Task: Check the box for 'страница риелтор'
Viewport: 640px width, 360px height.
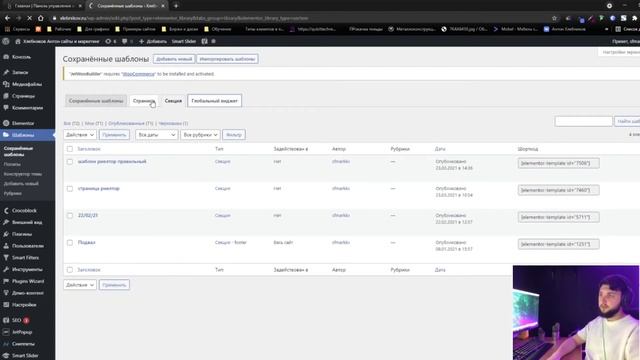Action: [70, 189]
